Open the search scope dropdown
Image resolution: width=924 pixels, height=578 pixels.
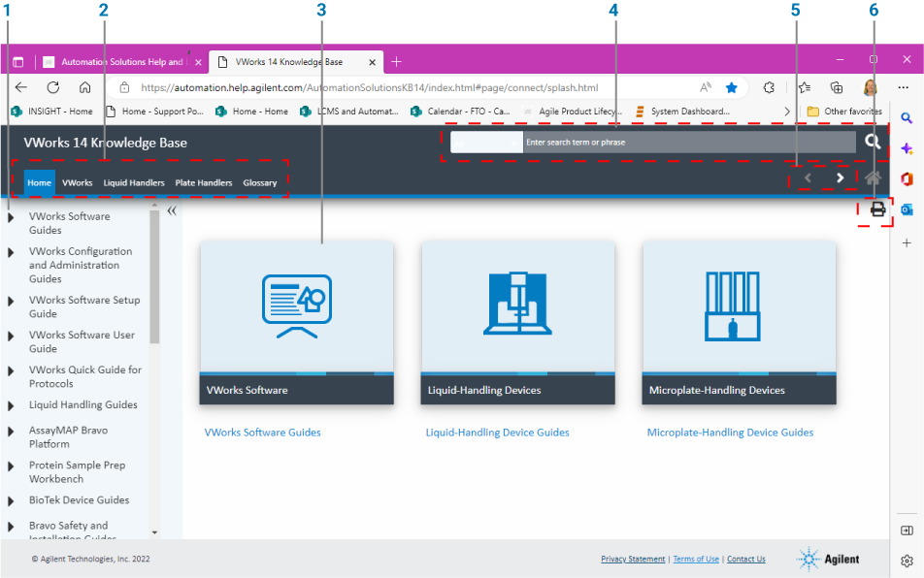[x=486, y=143]
